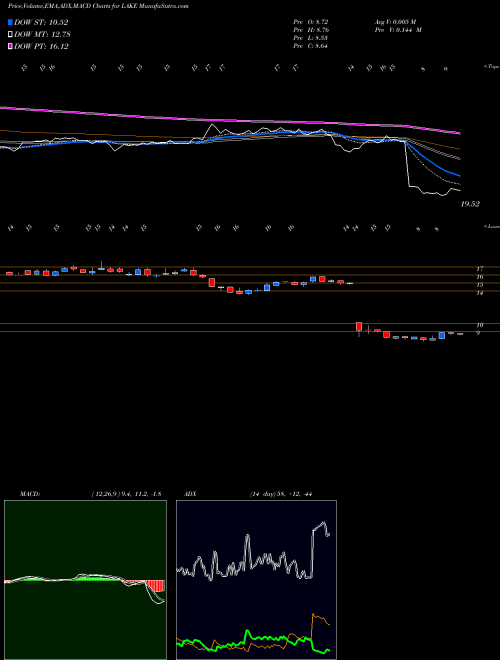
Task: Click the price axis label 17
Action: point(479,269)
